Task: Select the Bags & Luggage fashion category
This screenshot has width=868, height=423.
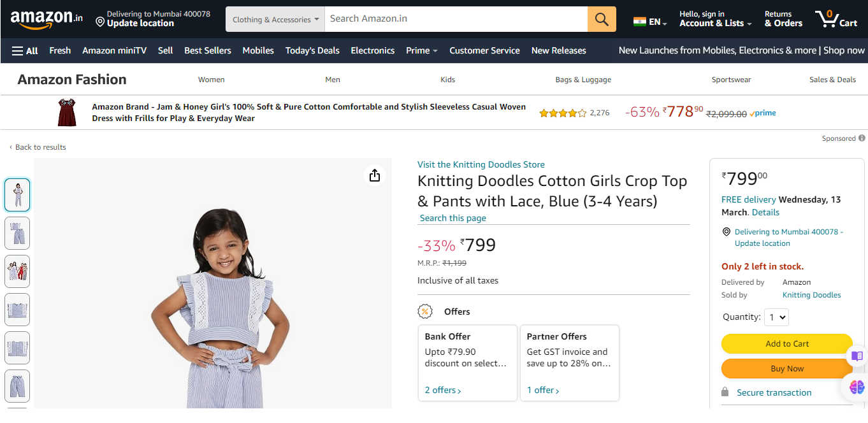Action: pyautogui.click(x=583, y=80)
